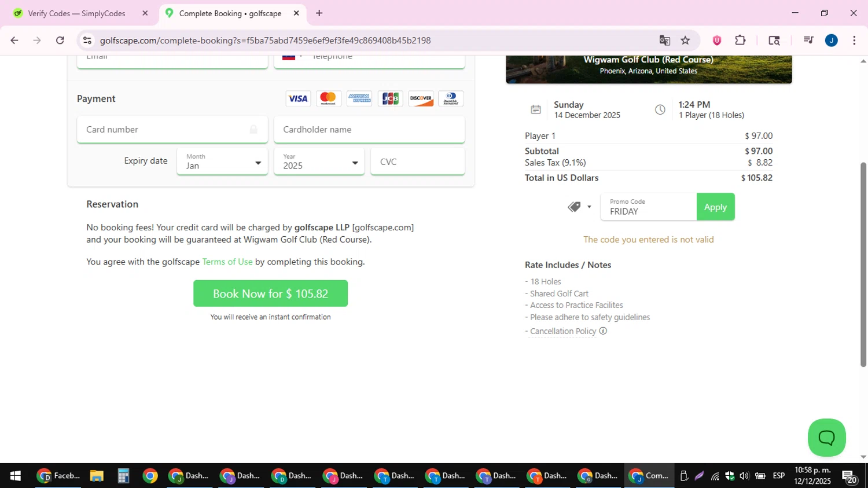Viewport: 868px width, 488px height.
Task: Click the Visa card logo
Action: pos(298,98)
